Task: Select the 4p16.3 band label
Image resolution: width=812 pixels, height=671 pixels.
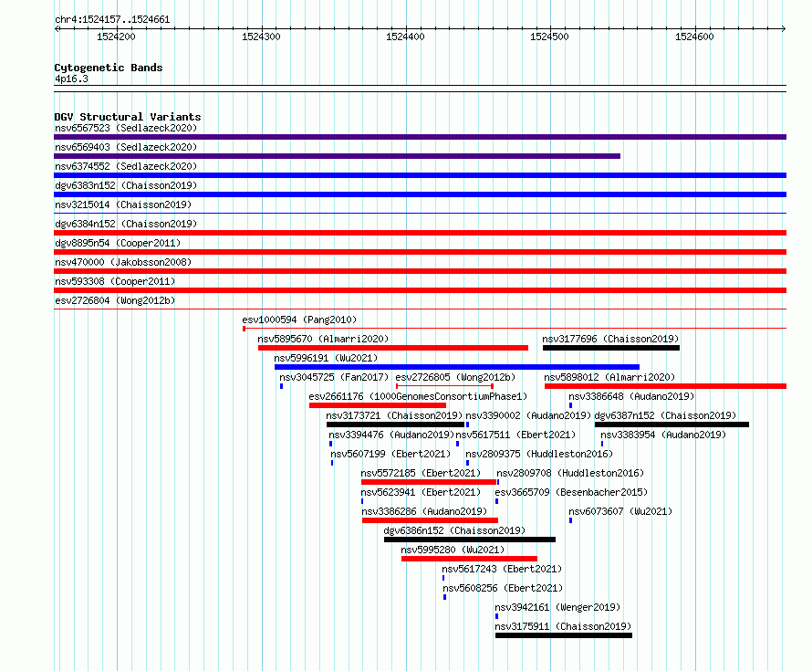Action: 71,79
